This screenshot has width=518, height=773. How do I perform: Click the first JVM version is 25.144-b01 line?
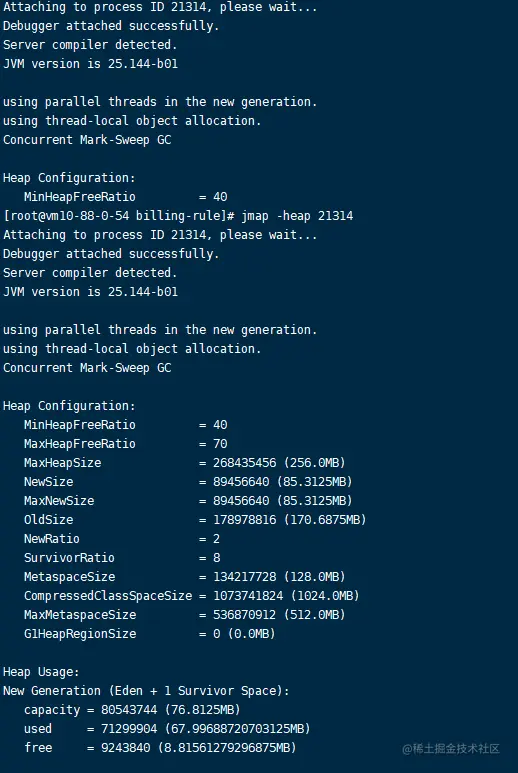click(x=91, y=64)
